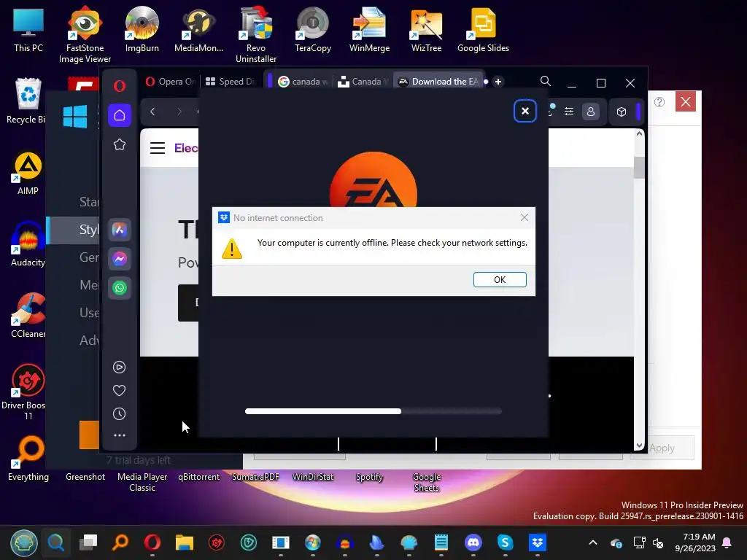Expand the system tray hidden icons chevron
The width and height of the screenshot is (747, 560).
tap(593, 542)
